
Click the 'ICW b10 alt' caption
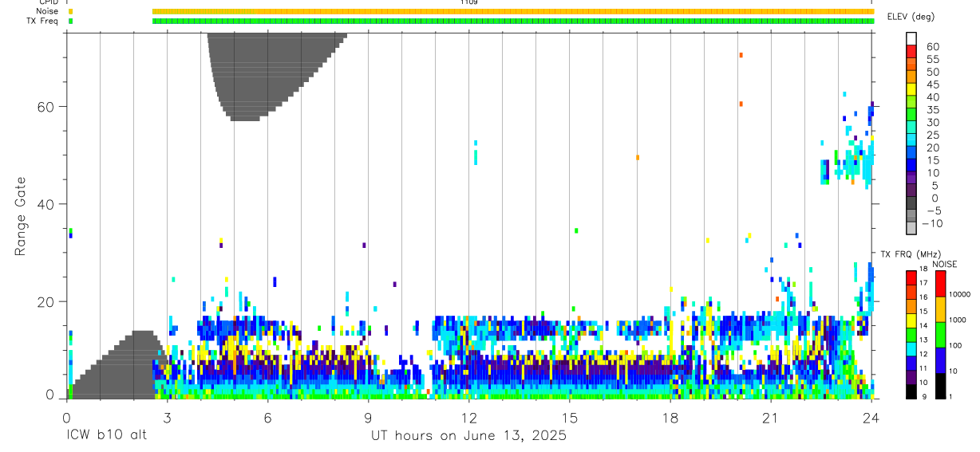pos(106,435)
